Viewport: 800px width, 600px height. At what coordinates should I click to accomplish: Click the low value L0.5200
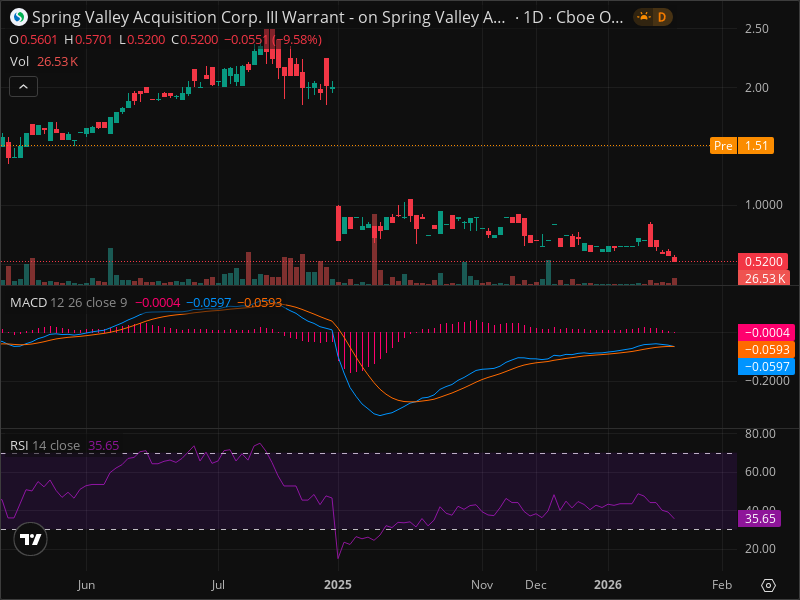click(142, 40)
